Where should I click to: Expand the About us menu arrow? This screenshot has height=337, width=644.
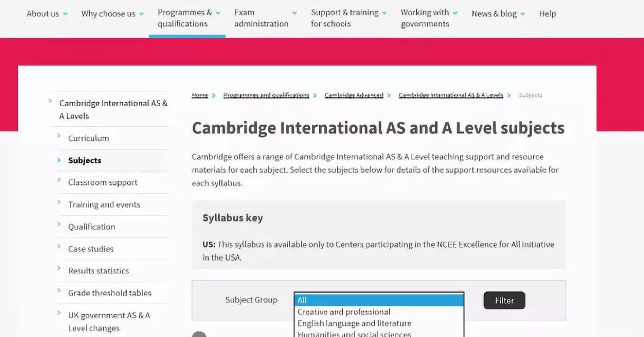tap(65, 14)
